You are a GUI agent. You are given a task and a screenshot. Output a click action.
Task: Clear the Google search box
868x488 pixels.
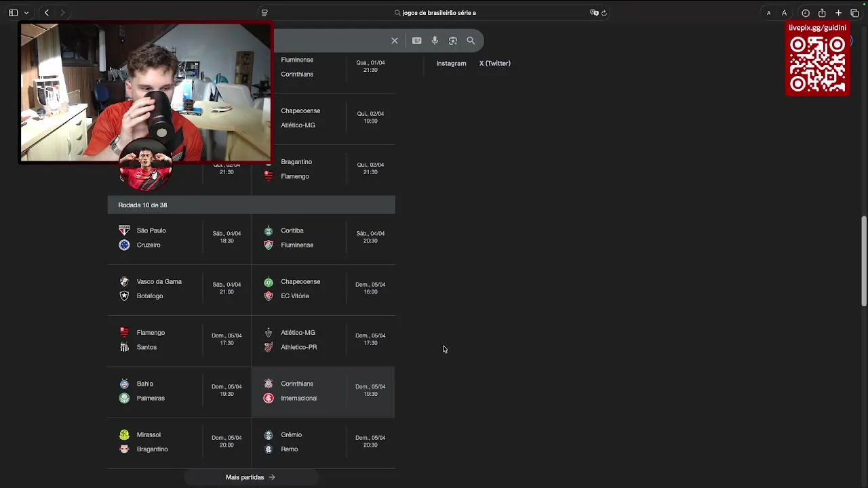395,41
